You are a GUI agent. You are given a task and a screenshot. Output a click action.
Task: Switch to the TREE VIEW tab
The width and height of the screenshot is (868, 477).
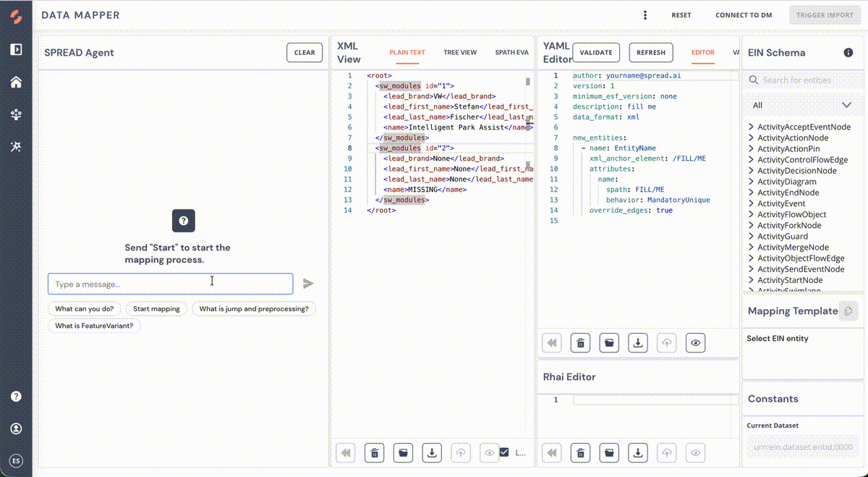pyautogui.click(x=460, y=53)
